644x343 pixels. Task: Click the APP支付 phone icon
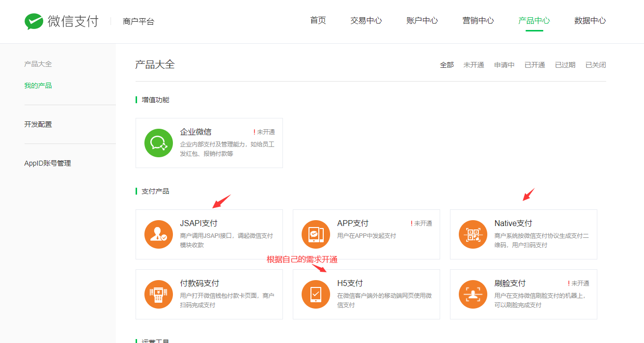(315, 234)
